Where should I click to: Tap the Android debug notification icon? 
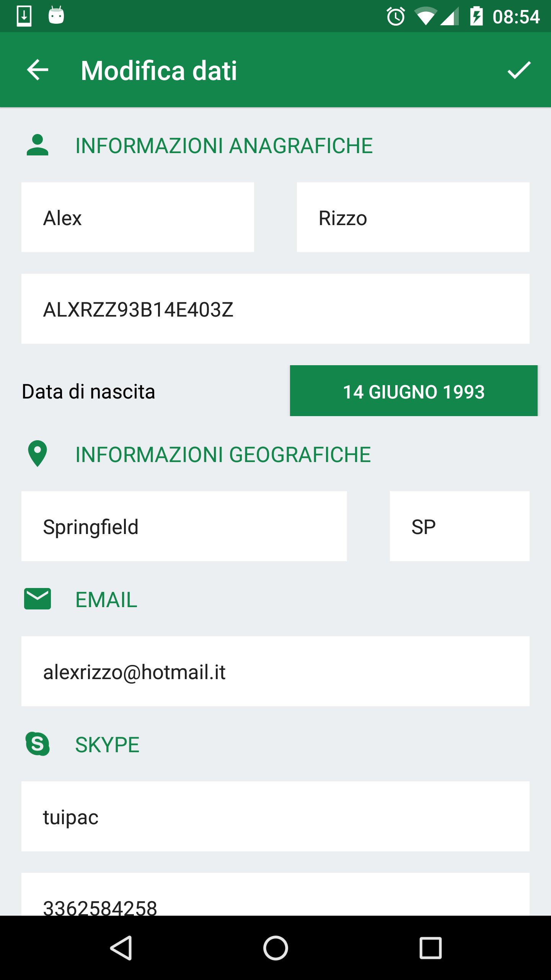pos(56,16)
